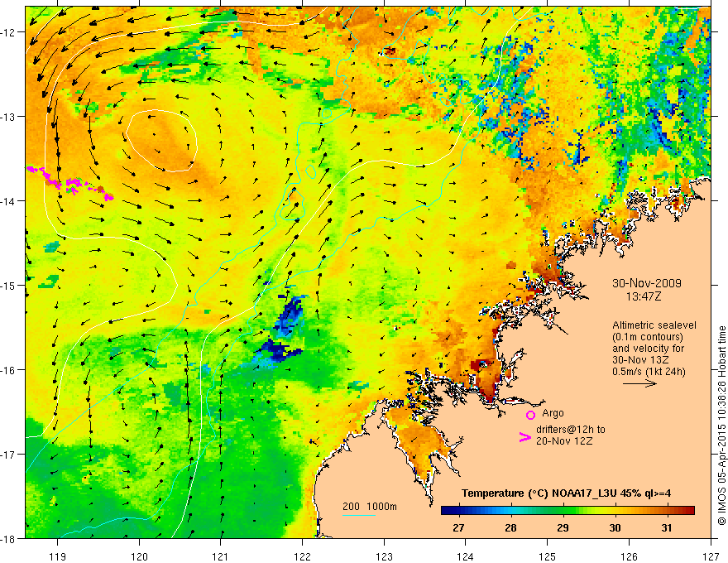Screen dimensions: 728x563
Task: Click the cyan isobath line sample under 200
Action: (x=359, y=515)
